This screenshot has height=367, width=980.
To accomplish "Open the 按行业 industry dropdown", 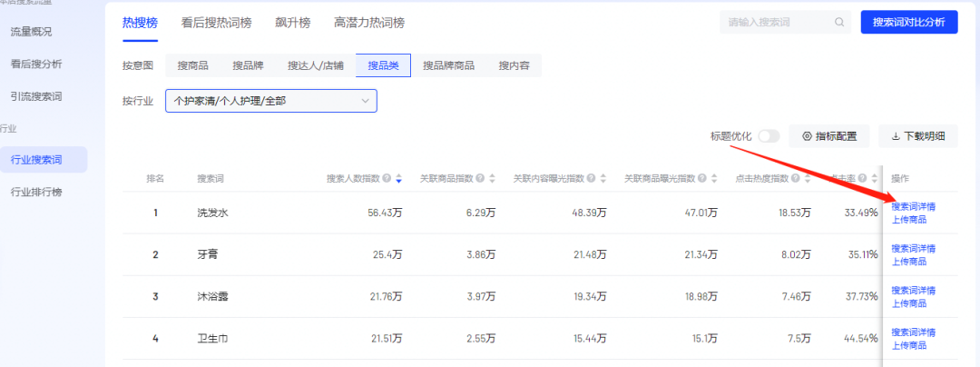I will [270, 101].
